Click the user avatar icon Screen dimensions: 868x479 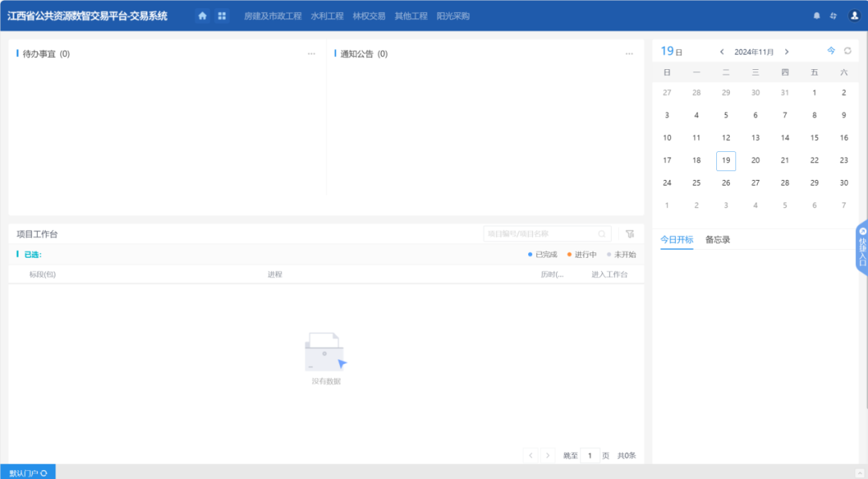click(854, 15)
